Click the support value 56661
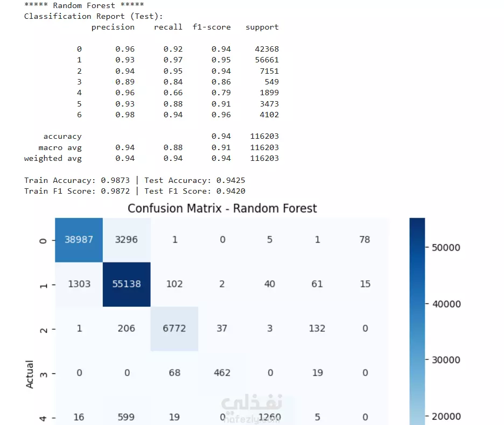The width and height of the screenshot is (504, 425). [267, 60]
